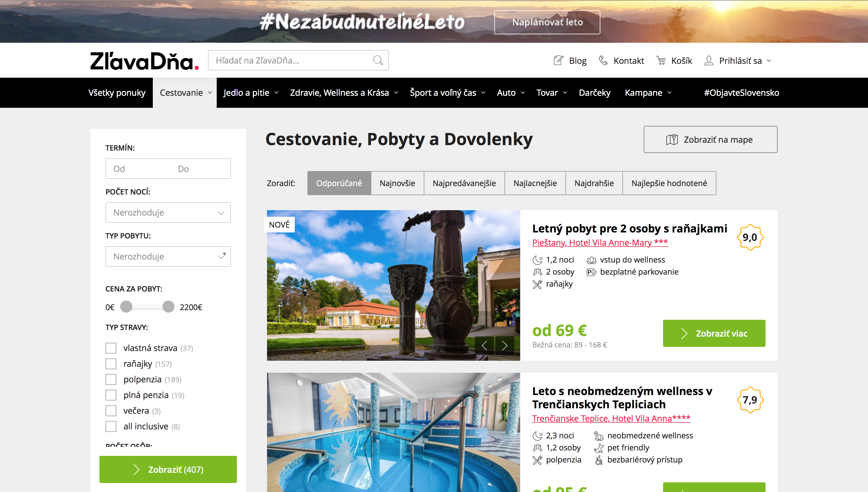Open Piešťany, Hotel Vila Anne-Mary link
Viewport: 868px width, 492px height.
tap(599, 243)
